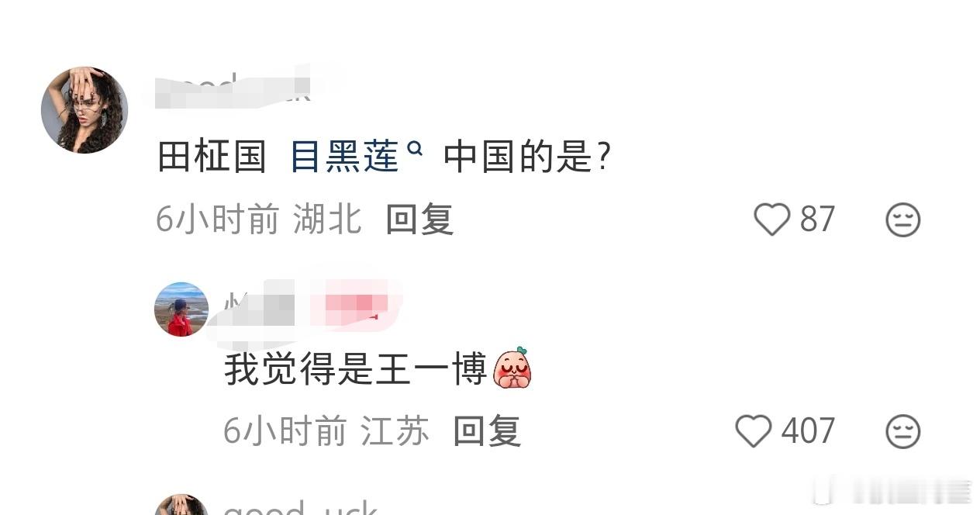980x515 pixels.
Task: Like the comment with 87 likes
Action: 771,219
